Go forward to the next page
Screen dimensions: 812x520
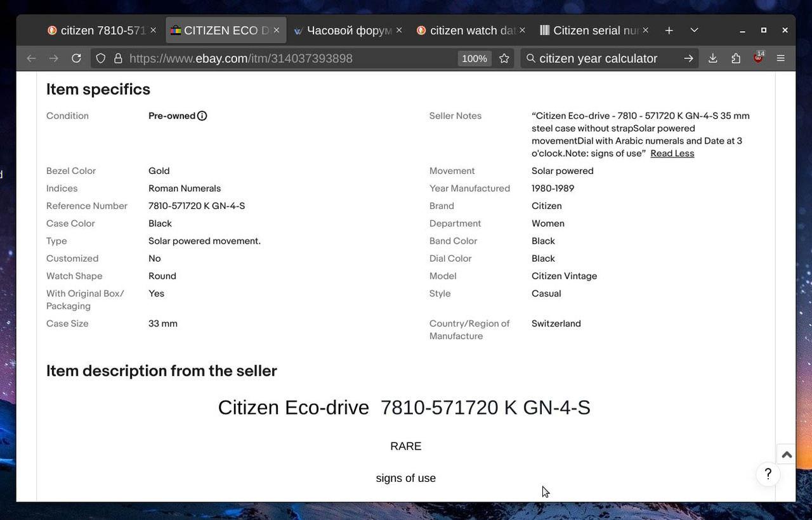pyautogui.click(x=54, y=58)
